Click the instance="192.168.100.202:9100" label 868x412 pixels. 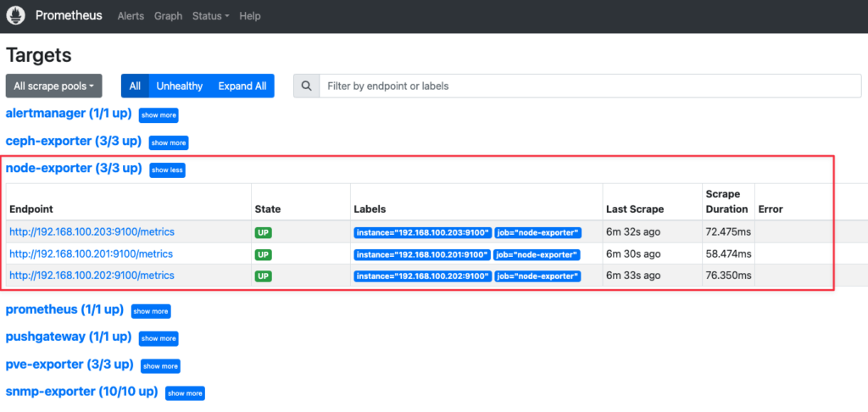423,276
